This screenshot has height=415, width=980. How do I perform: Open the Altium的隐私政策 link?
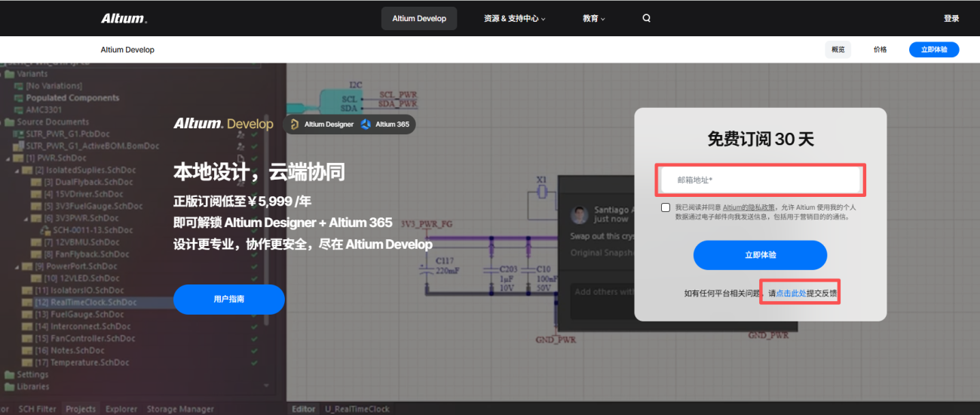pyautogui.click(x=750, y=207)
